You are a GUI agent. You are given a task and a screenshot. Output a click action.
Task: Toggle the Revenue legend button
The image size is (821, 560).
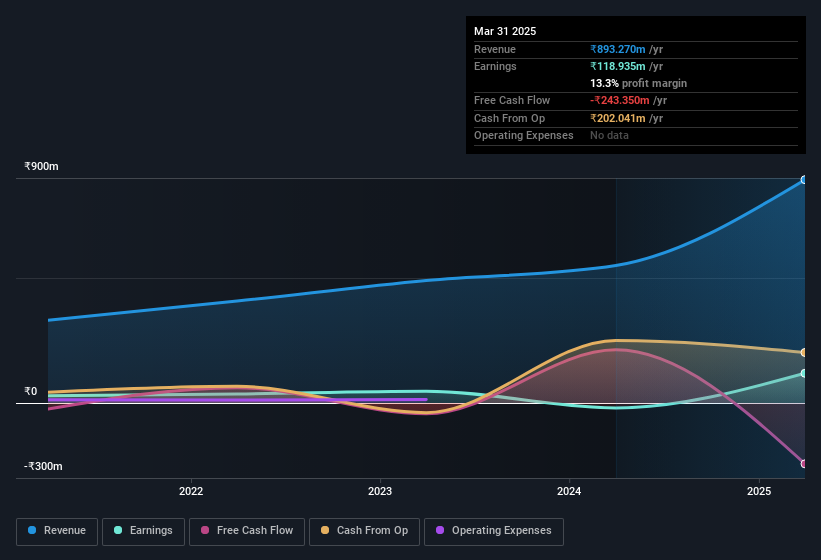tap(57, 531)
